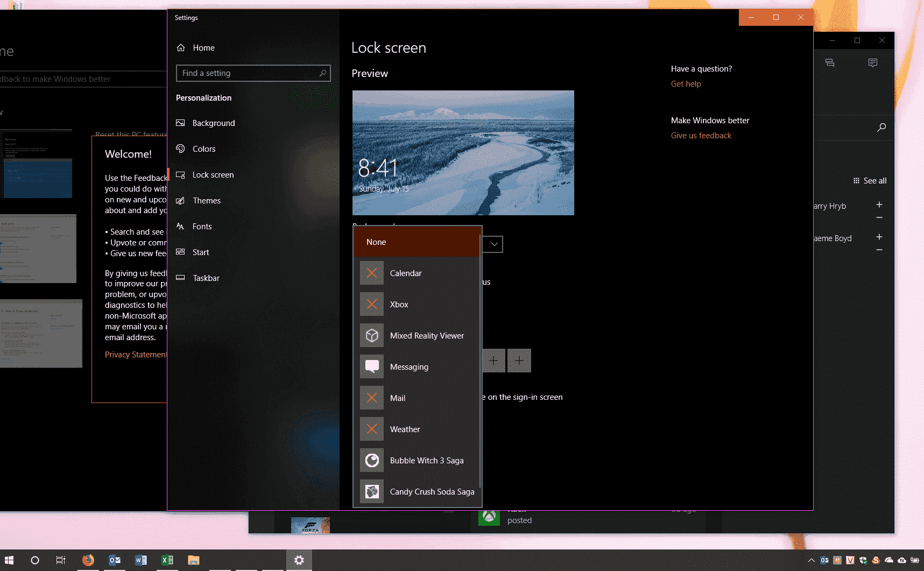Click the Home icon in Settings sidebar

pyautogui.click(x=181, y=48)
